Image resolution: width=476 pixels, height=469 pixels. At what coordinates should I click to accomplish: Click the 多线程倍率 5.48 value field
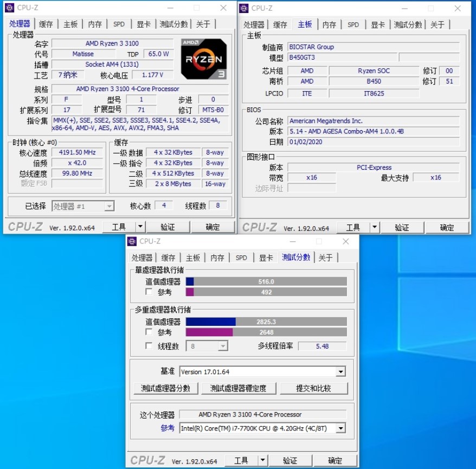click(322, 346)
